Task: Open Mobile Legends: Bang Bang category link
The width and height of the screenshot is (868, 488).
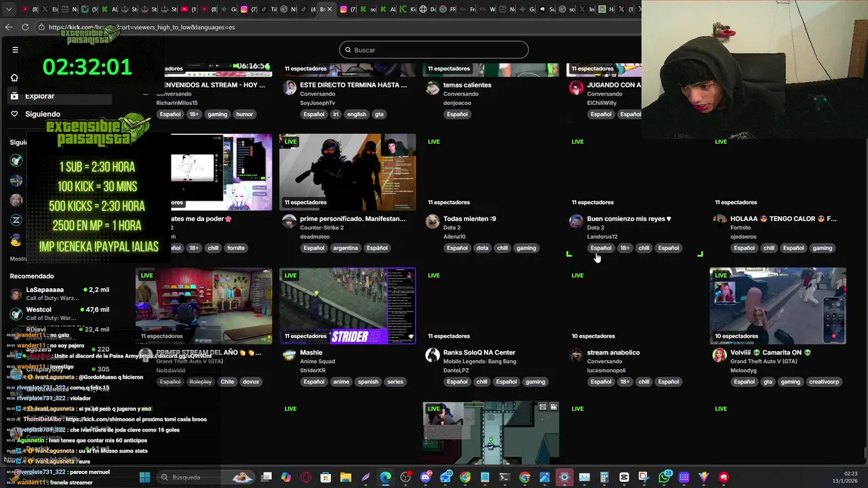Action: point(479,361)
